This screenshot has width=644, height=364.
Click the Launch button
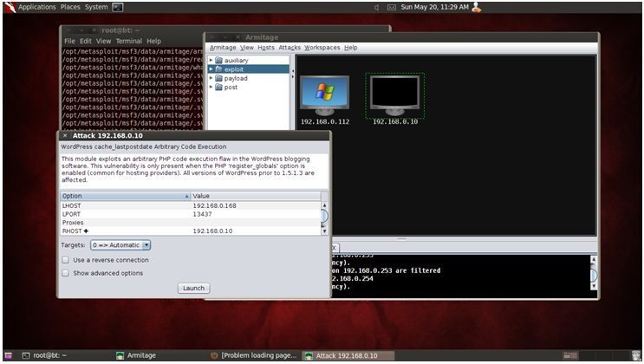tap(194, 288)
